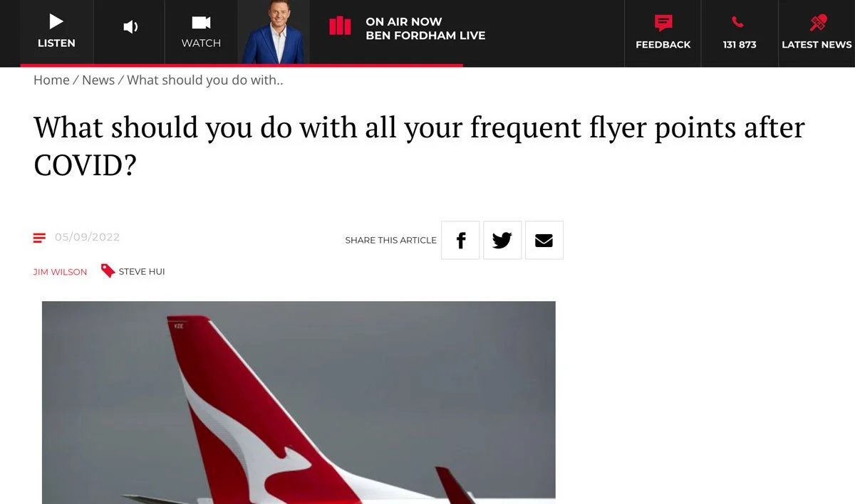Image resolution: width=855 pixels, height=504 pixels.
Task: Click the Ben Fordham presenter thumbnail
Action: click(x=274, y=32)
